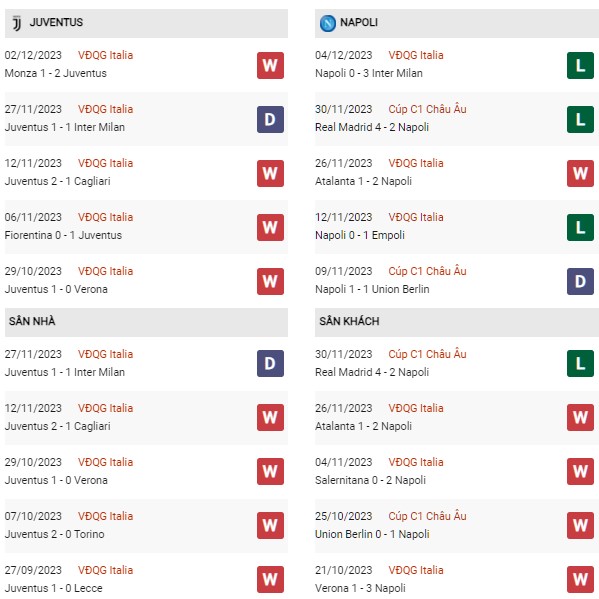This screenshot has width=599, height=599.
Task: Click W badge for Salernitana 0-2 Napoli
Action: [x=580, y=471]
